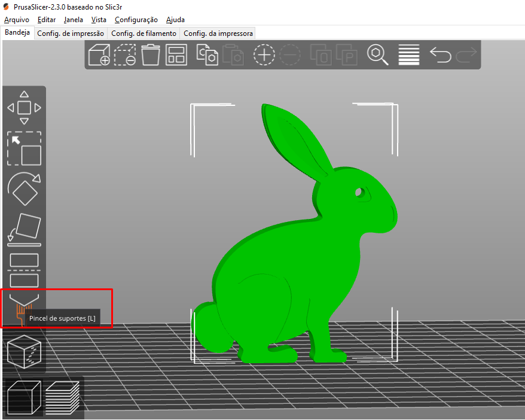Open the Editar menu

tap(47, 20)
